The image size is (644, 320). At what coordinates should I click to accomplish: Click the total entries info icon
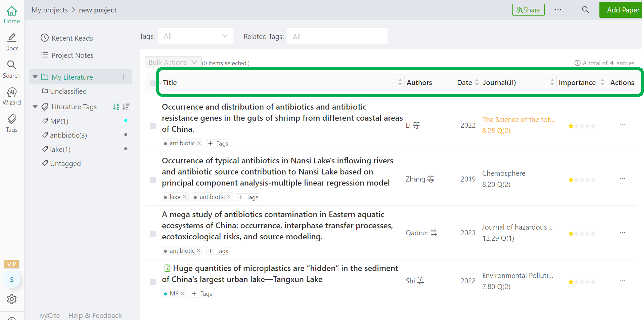click(x=577, y=63)
